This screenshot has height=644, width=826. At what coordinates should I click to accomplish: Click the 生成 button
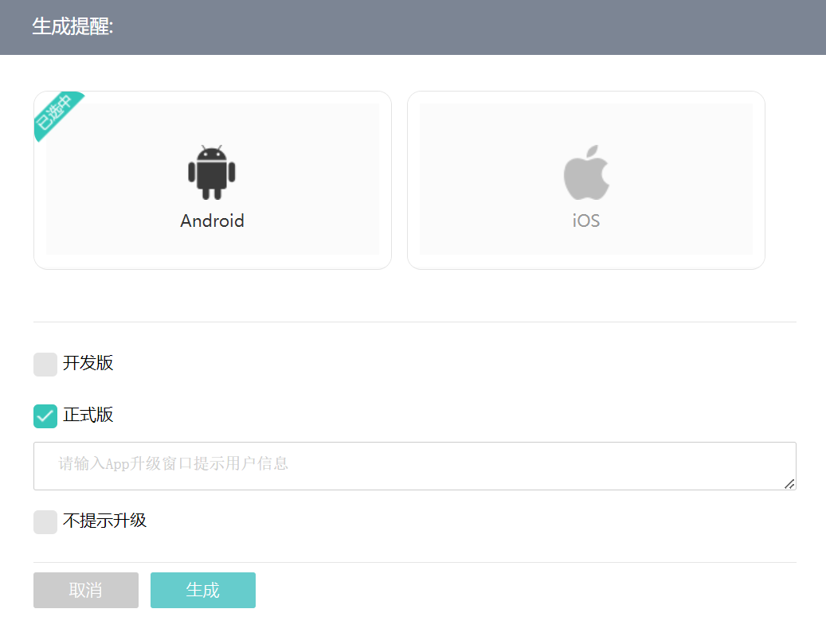(x=203, y=590)
